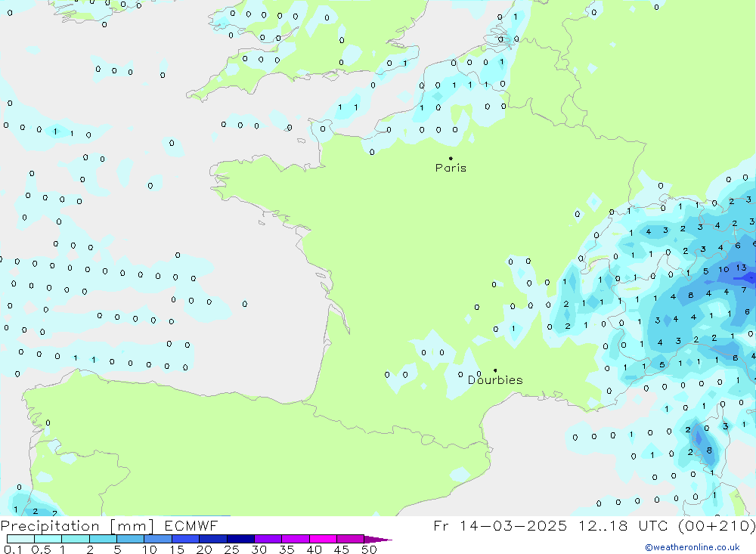Click the legend scale label 40

pos(314,549)
